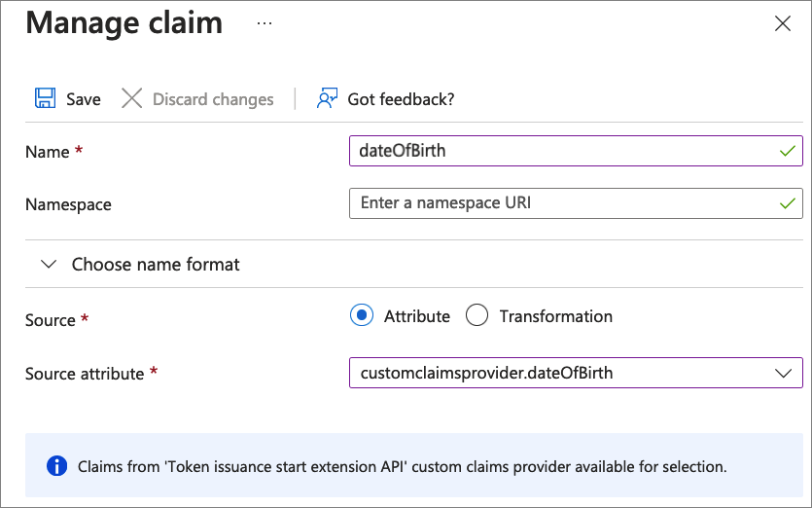This screenshot has width=812, height=508.
Task: Close the Manage claim pane
Action: pos(782,24)
